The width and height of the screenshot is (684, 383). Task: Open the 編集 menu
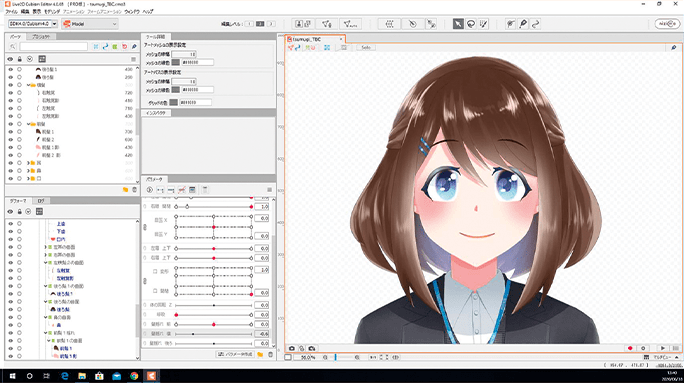coord(25,12)
